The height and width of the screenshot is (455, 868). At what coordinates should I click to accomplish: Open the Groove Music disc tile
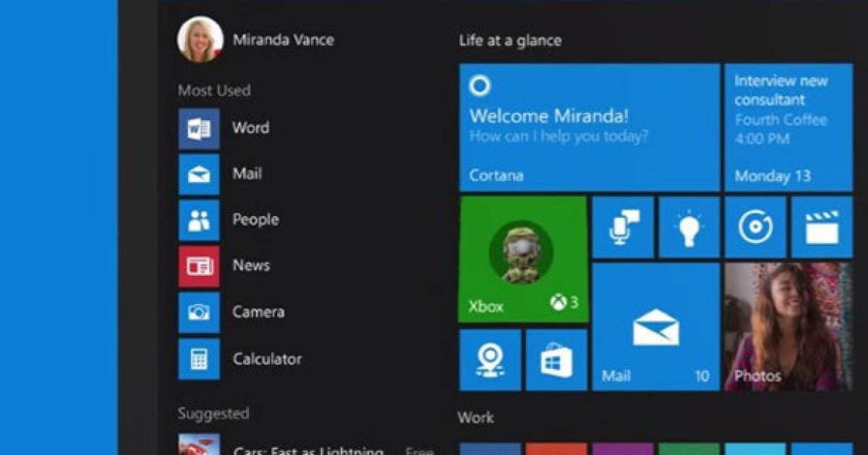[754, 227]
